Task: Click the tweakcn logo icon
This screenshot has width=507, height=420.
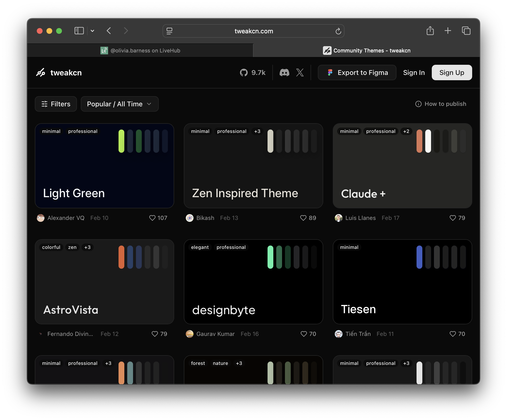Action: [x=41, y=72]
